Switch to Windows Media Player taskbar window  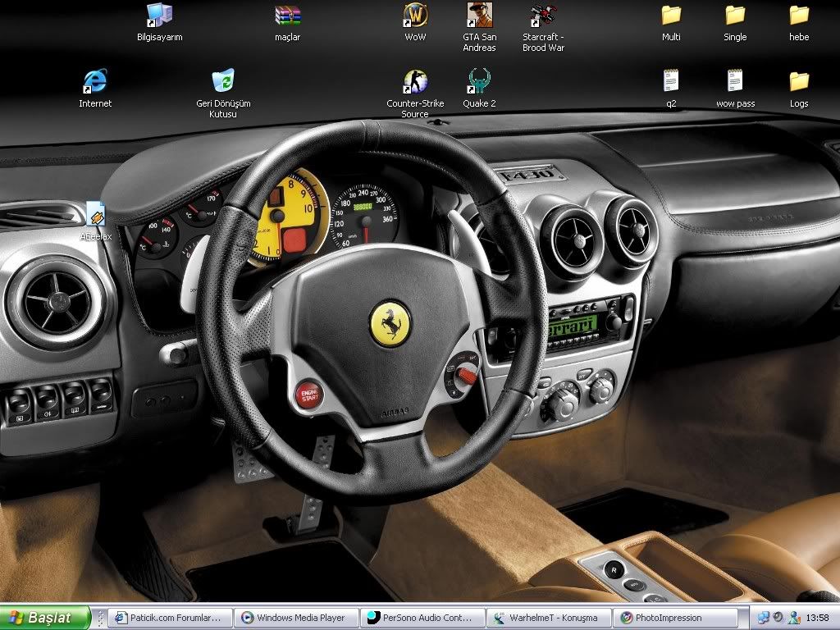point(295,618)
